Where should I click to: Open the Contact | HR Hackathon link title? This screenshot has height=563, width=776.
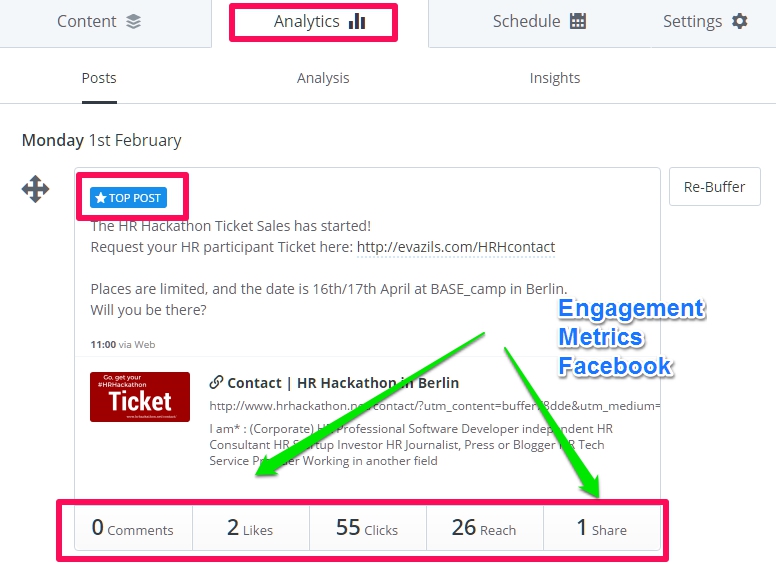coord(343,382)
